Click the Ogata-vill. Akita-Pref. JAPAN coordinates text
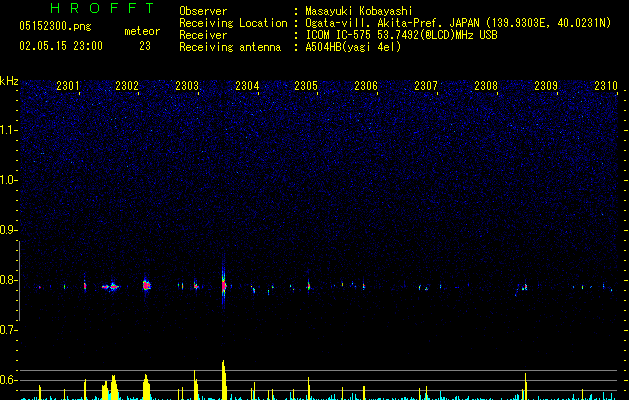This screenshot has height=400, width=629. [x=458, y=23]
